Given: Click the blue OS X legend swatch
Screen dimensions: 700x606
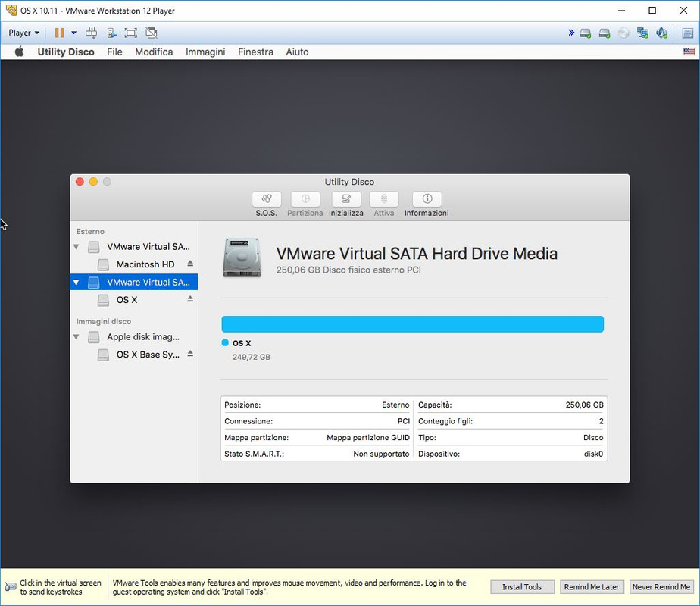Looking at the screenshot, I should click(x=225, y=342).
